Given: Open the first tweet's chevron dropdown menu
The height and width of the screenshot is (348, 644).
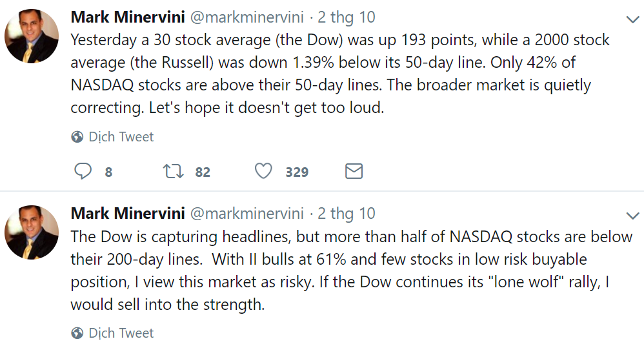Looking at the screenshot, I should (x=632, y=19).
